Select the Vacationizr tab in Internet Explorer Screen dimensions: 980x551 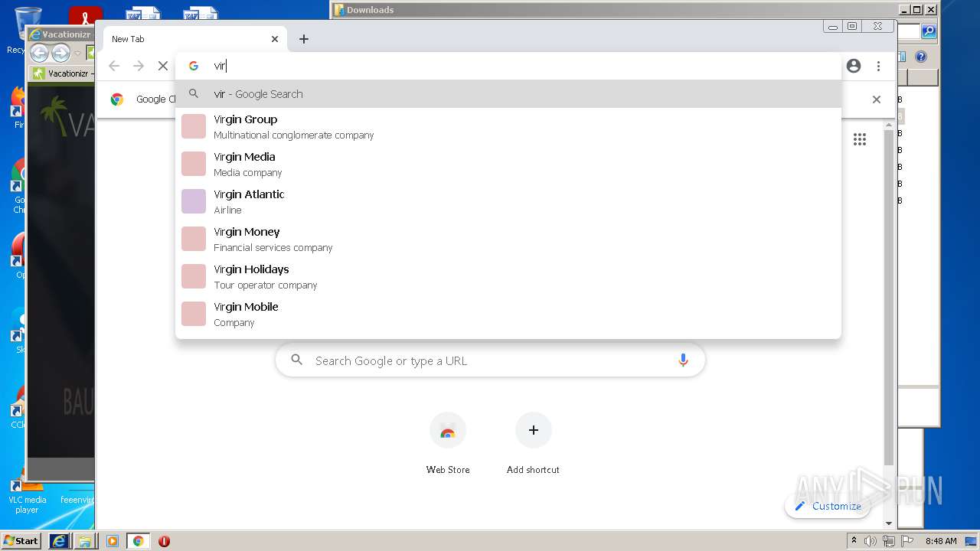pos(61,73)
